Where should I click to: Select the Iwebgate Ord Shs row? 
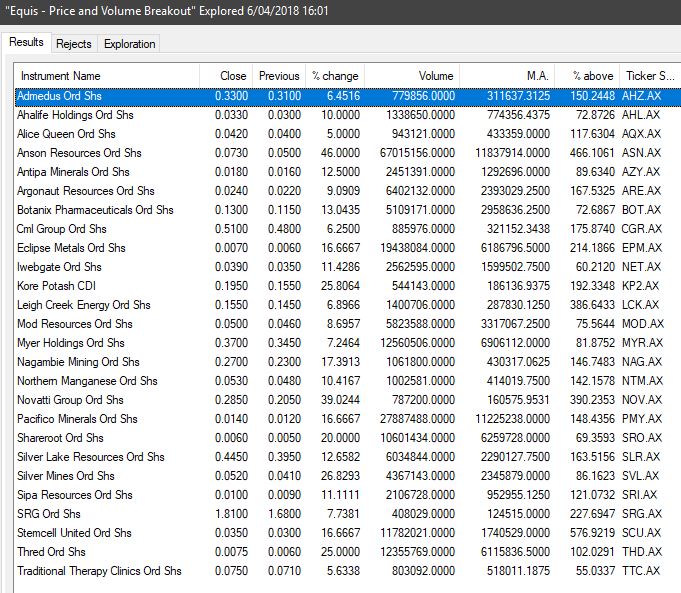[348, 267]
